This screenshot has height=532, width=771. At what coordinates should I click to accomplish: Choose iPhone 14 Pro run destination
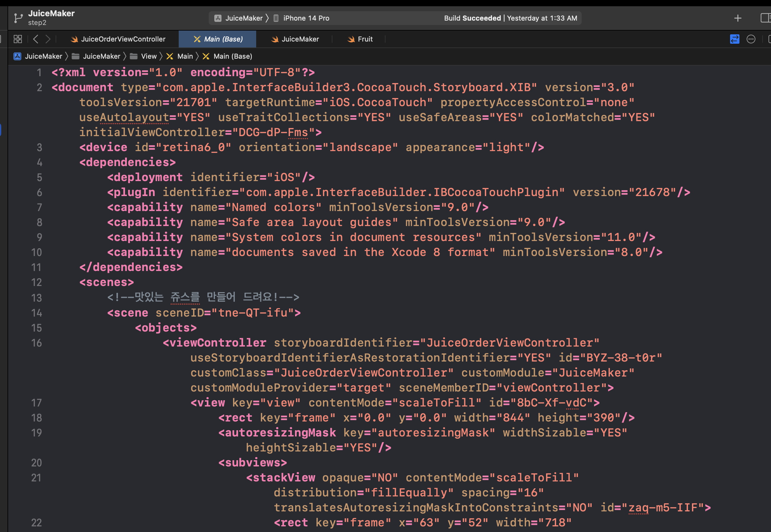pos(306,18)
